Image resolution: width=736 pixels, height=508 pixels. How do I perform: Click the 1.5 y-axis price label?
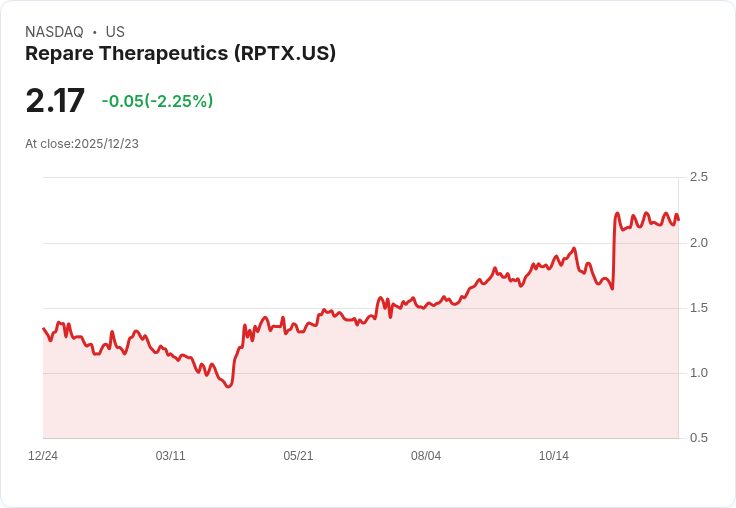click(698, 308)
